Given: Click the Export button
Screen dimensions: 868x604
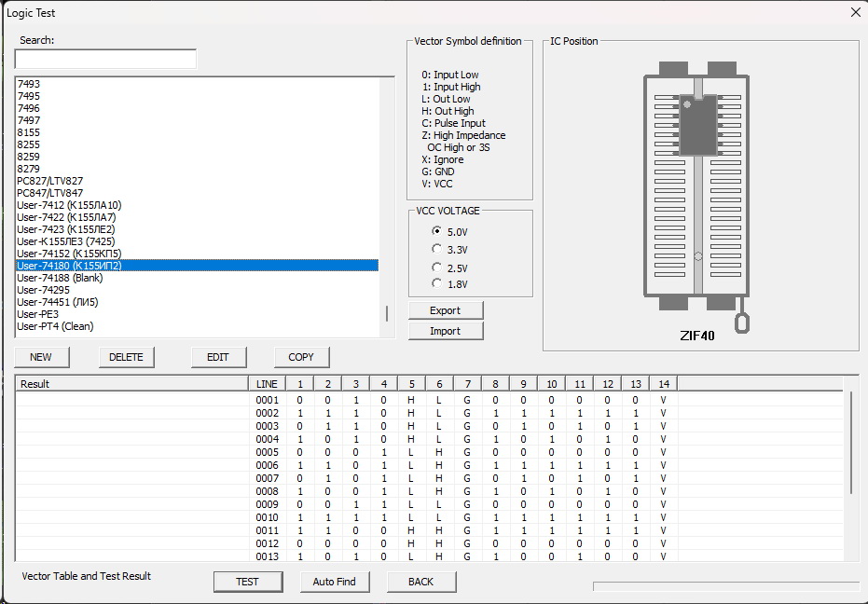Looking at the screenshot, I should tap(446, 310).
